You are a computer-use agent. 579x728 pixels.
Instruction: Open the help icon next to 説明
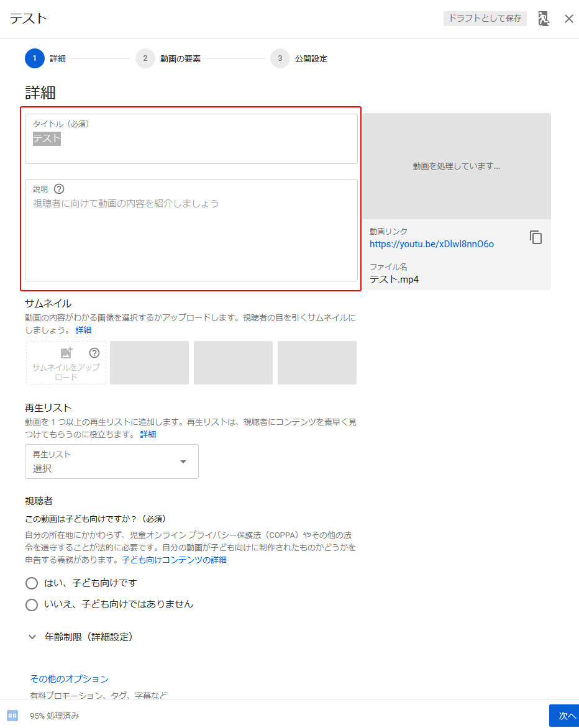[x=59, y=189]
